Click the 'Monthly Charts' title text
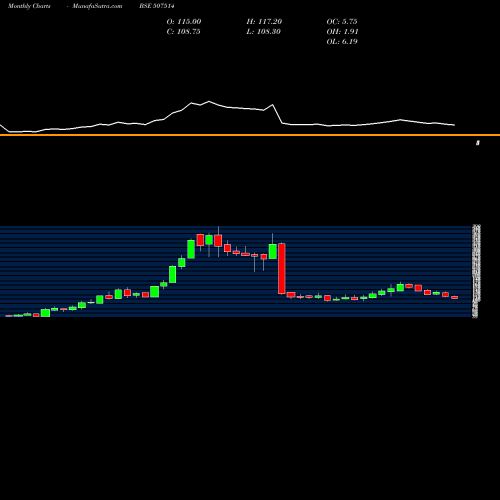 coord(29,6)
